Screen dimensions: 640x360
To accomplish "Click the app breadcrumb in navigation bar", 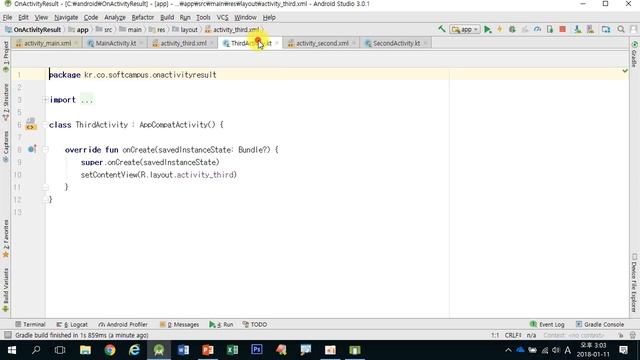I will (78, 30).
